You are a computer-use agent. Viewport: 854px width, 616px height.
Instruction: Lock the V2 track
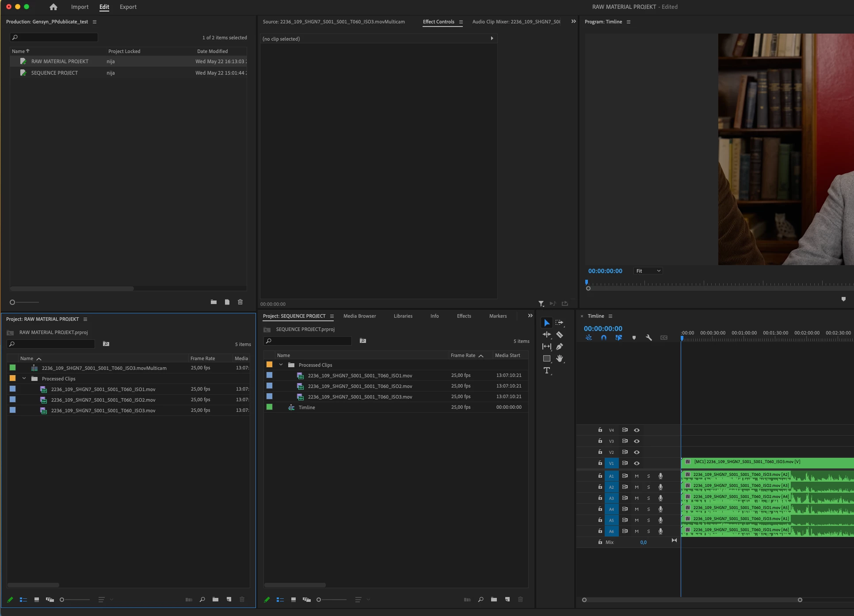tap(600, 452)
